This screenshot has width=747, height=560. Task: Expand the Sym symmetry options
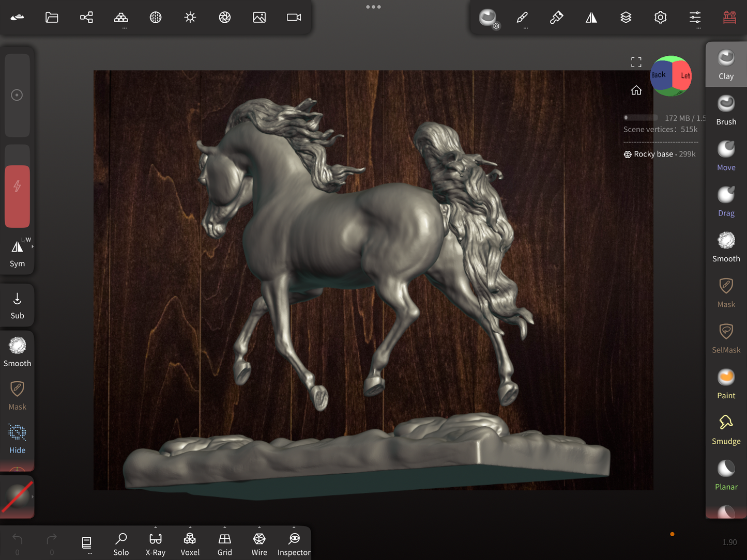point(33,247)
